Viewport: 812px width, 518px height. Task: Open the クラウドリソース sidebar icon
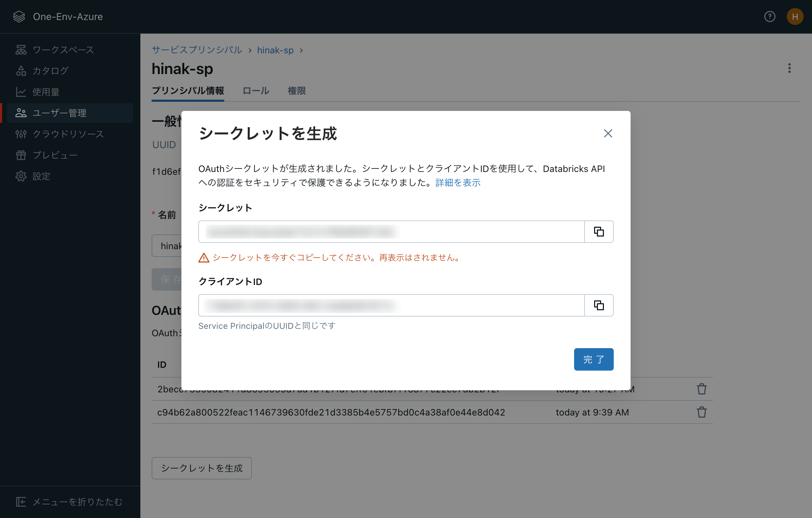(x=21, y=134)
